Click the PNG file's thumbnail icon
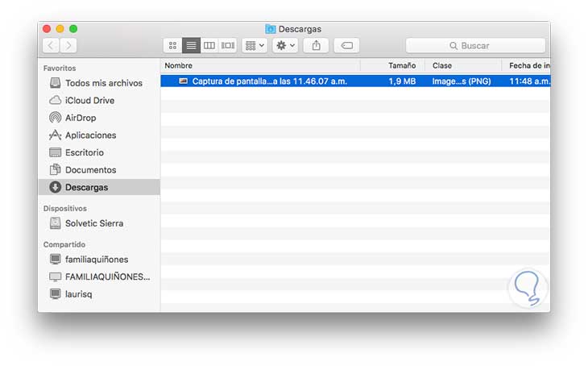This screenshot has height=366, width=588. pyautogui.click(x=184, y=81)
